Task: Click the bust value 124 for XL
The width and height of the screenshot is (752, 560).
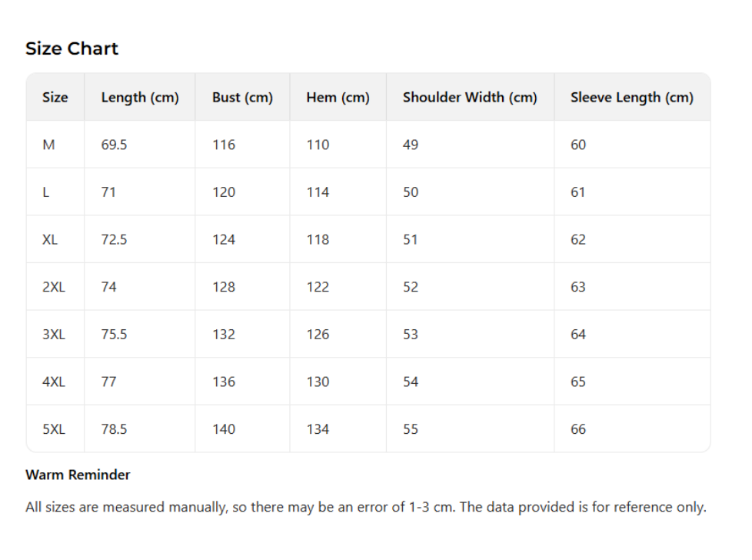Action: click(x=224, y=239)
